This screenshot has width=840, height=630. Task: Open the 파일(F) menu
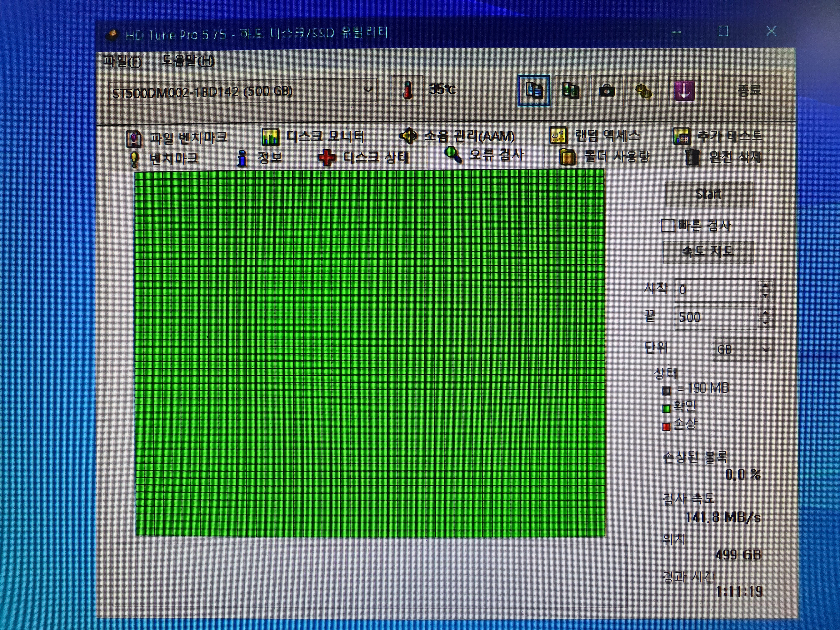click(x=122, y=61)
